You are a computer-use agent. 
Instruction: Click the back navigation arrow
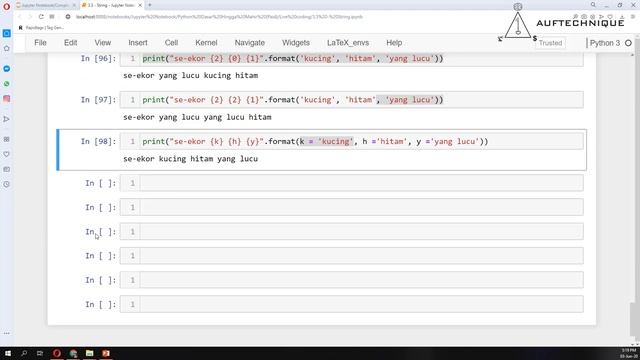pos(19,17)
